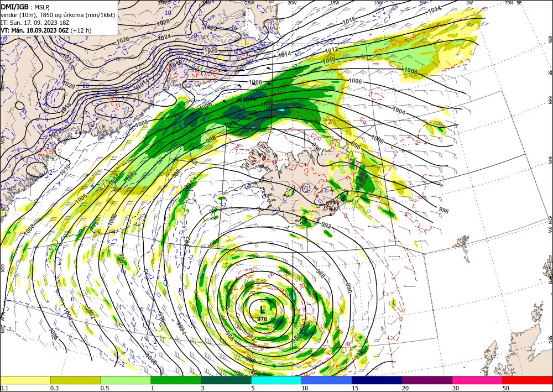Click the 15W longitude label
The width and height of the screenshot is (553, 392).
[335, 3]
